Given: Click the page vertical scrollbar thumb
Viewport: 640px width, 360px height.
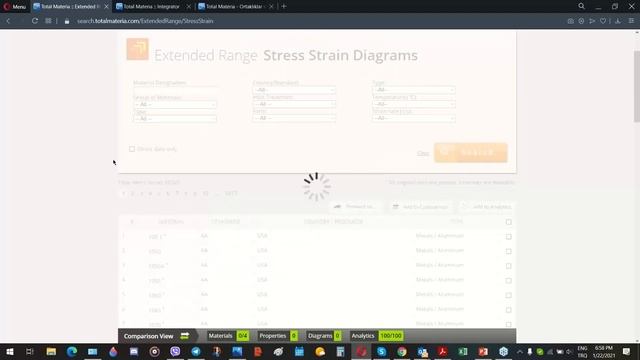Looking at the screenshot, I should pos(636,86).
